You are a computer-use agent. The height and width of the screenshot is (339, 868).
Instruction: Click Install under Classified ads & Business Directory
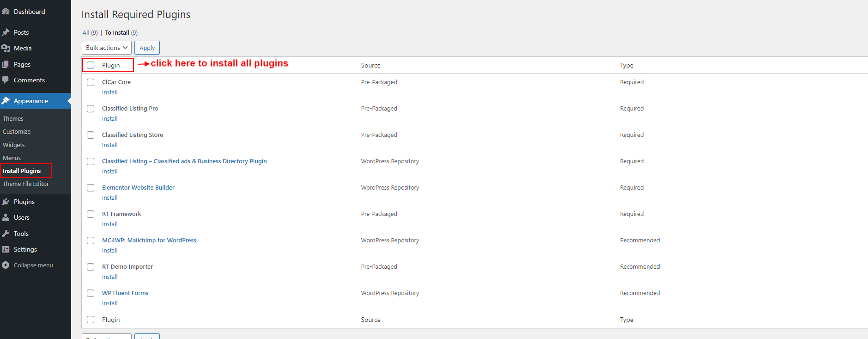110,172
